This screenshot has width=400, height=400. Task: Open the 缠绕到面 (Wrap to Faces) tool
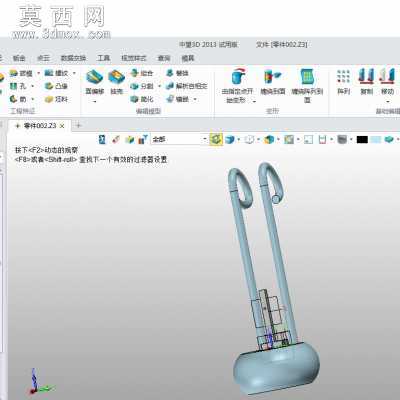point(273,82)
